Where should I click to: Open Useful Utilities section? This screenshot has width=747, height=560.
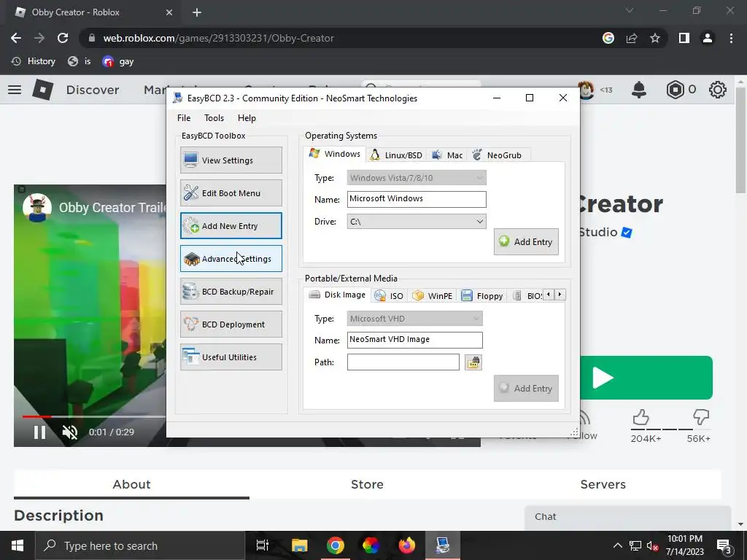click(x=231, y=357)
